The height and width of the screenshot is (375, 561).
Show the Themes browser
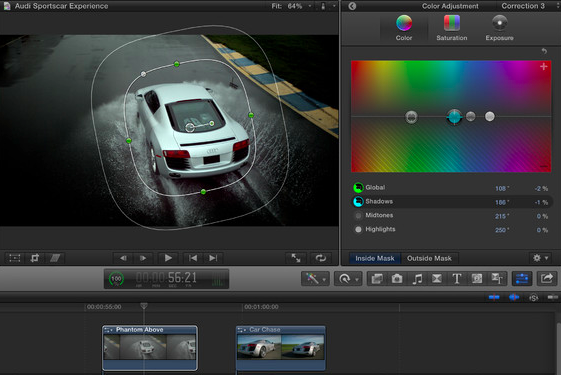tap(497, 278)
